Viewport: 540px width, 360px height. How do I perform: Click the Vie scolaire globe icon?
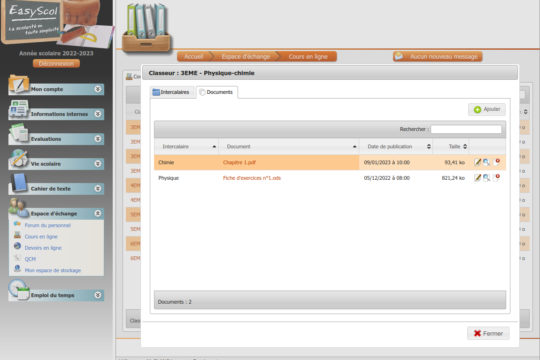[x=19, y=159]
